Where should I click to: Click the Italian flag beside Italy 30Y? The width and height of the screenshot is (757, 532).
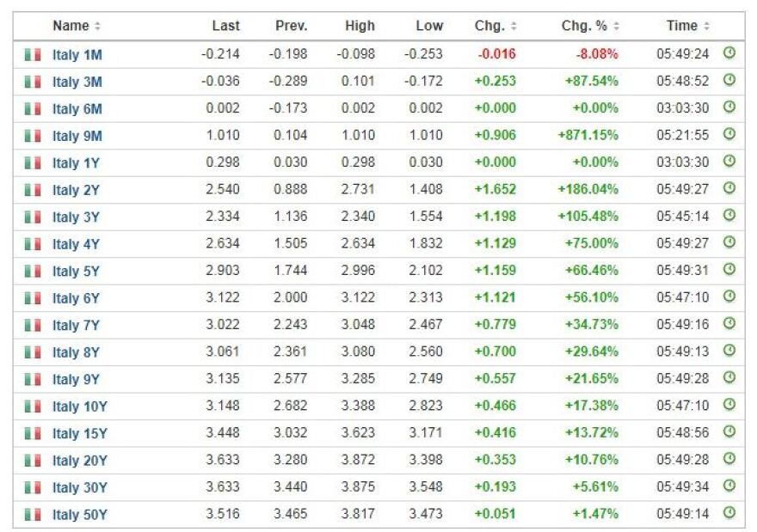tap(33, 487)
